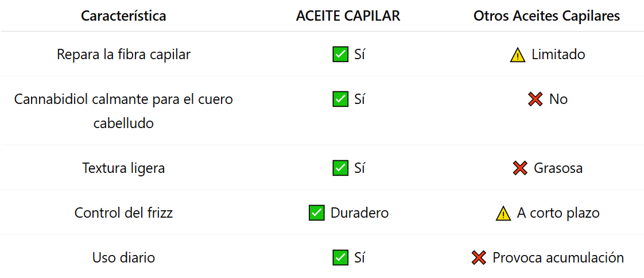Image resolution: width=644 pixels, height=278 pixels.
Task: Click green checkmark in Textura ligera row
Action: tap(340, 168)
